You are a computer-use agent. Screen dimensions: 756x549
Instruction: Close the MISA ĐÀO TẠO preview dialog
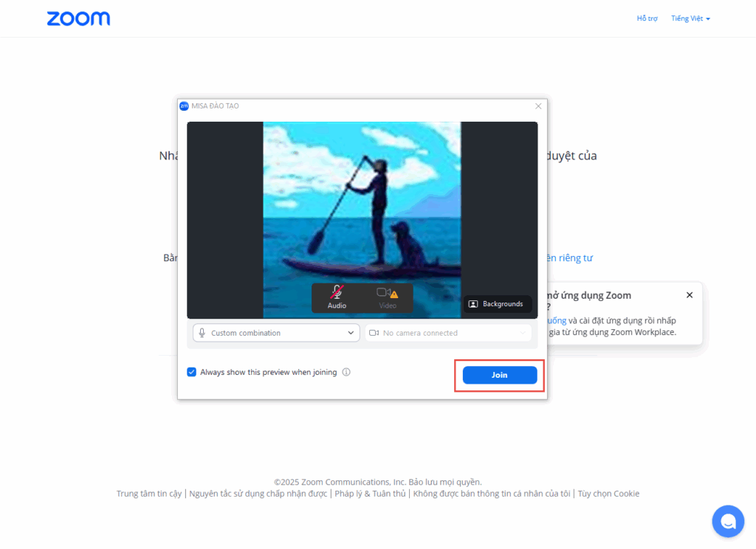tap(538, 106)
